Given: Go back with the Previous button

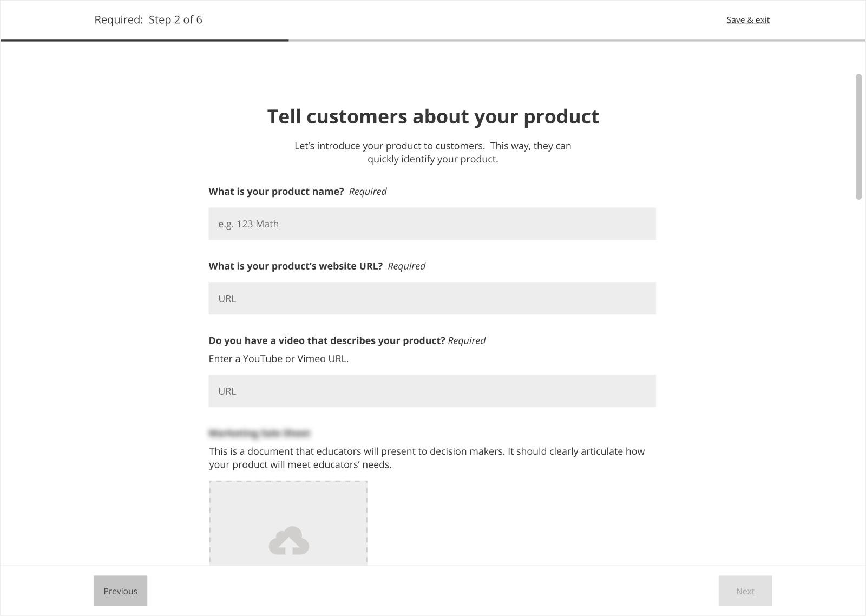Looking at the screenshot, I should point(120,591).
